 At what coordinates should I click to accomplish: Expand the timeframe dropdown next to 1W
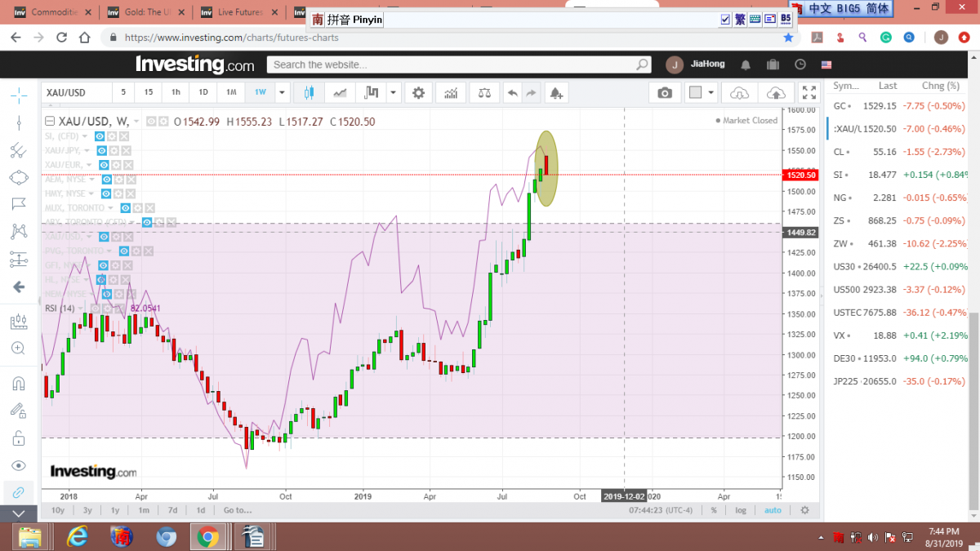coord(282,93)
